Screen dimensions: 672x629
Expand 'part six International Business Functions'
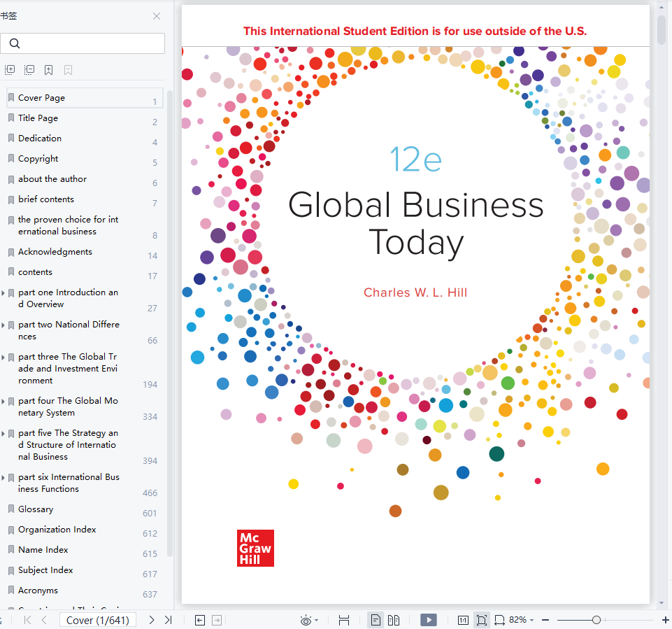coord(3,478)
